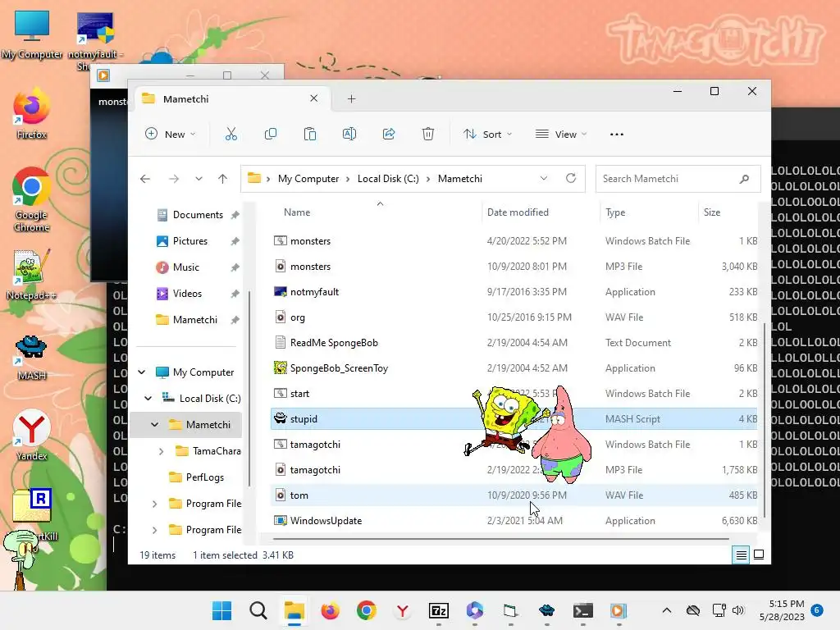The height and width of the screenshot is (630, 840).
Task: Click the Paste clipboard icon
Action: point(309,134)
